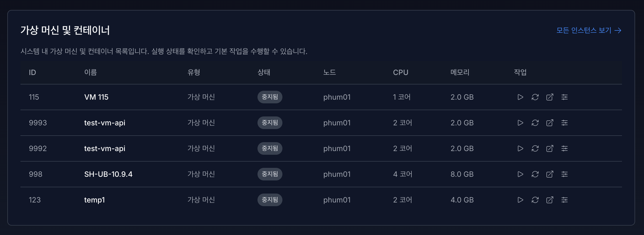
Task: Open settings sliders for temp1
Action: tap(565, 200)
